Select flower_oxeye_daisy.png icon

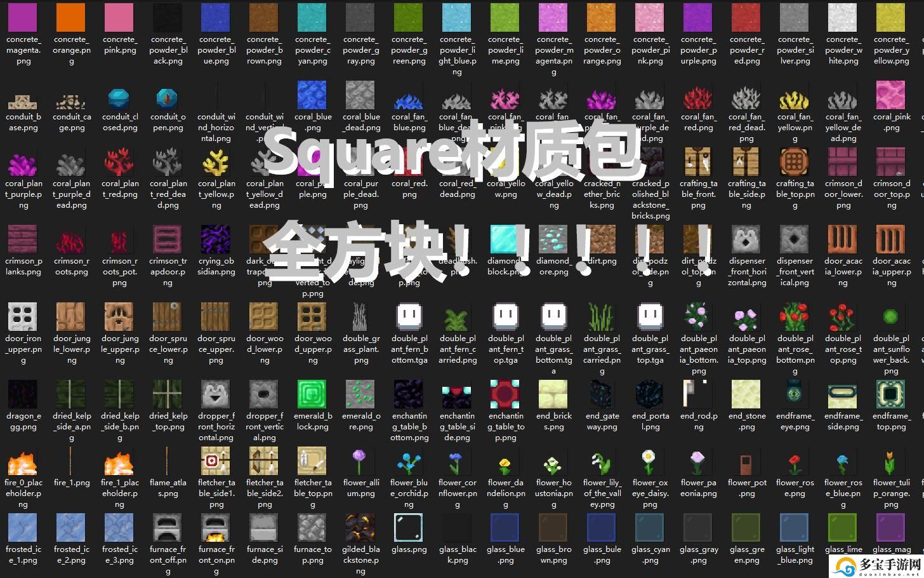coord(649,462)
